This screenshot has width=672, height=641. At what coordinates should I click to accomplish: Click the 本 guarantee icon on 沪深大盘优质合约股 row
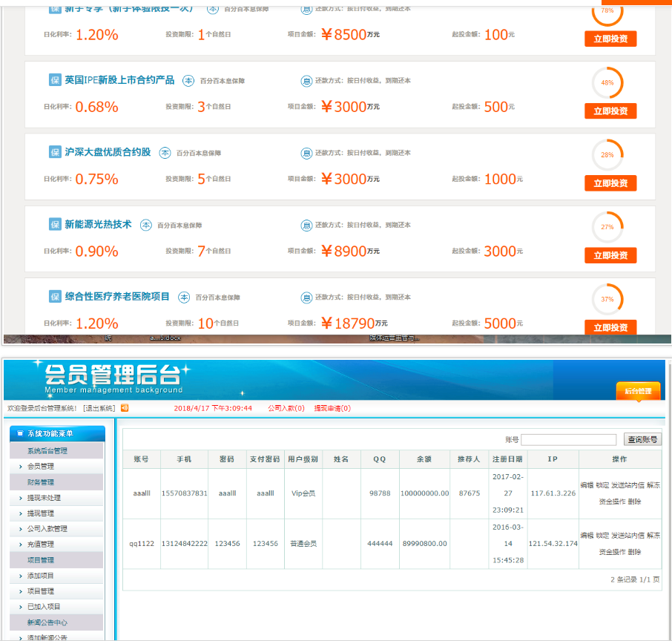[165, 153]
